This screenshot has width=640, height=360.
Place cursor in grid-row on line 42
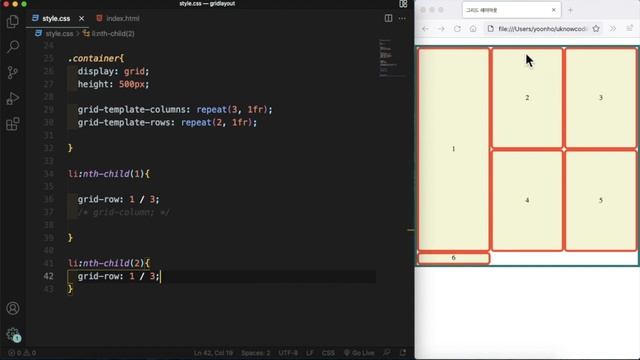tap(118, 276)
